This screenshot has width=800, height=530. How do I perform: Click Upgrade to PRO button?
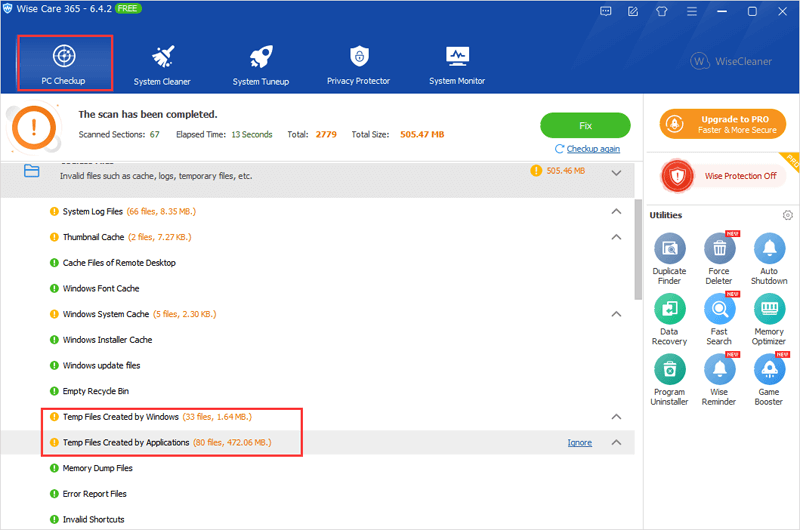tap(722, 124)
